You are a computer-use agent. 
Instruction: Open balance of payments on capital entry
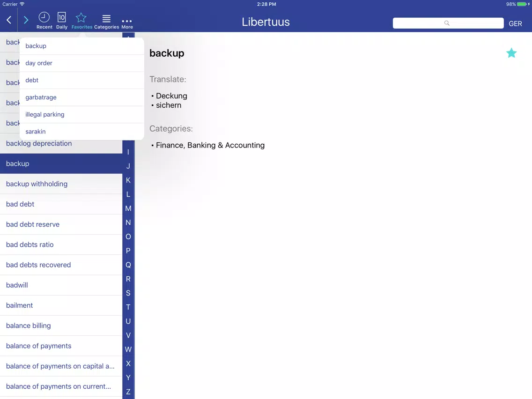(61, 366)
